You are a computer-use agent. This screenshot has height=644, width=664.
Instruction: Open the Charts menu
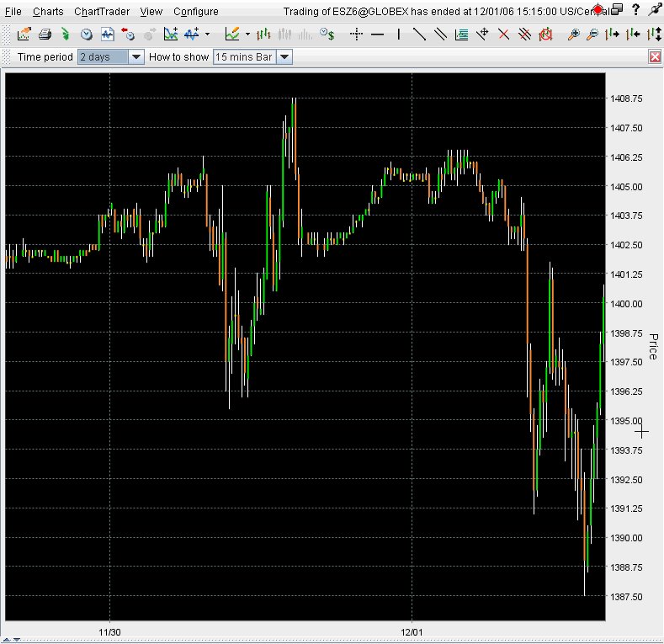pyautogui.click(x=48, y=12)
